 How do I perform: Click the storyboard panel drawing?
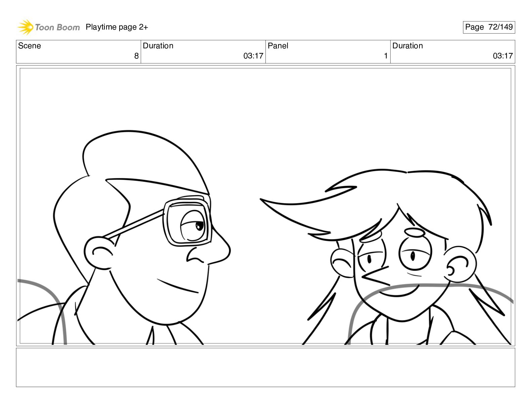[265, 205]
